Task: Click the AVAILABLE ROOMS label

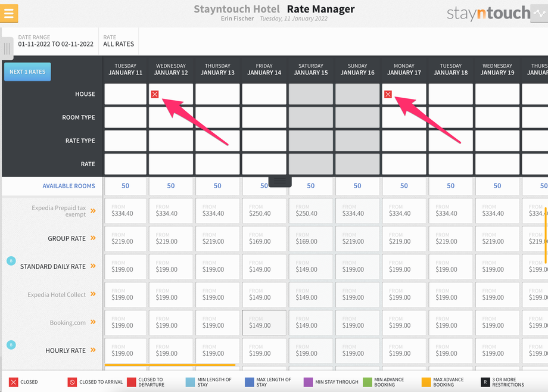Action: pos(69,186)
